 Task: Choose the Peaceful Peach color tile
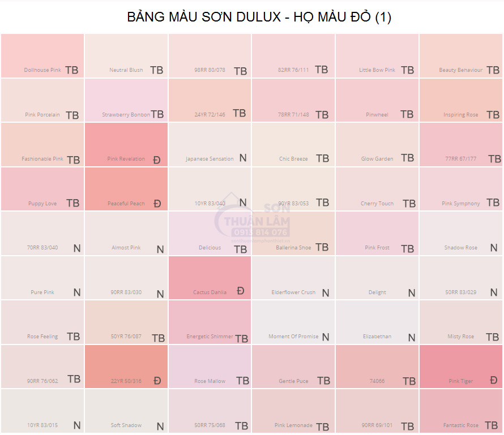coord(126,189)
